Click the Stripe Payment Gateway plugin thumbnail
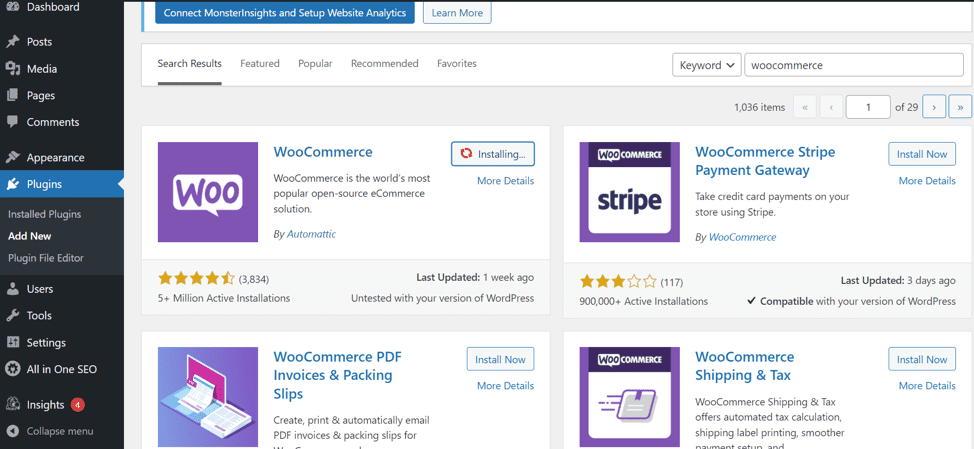The width and height of the screenshot is (974, 449). click(629, 192)
